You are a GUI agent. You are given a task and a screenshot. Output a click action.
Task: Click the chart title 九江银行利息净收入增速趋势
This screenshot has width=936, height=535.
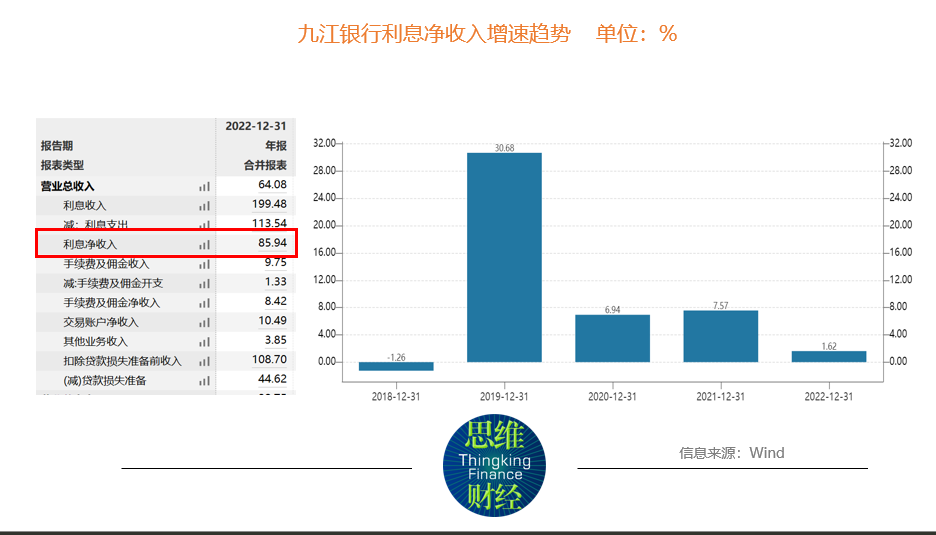coord(434,33)
